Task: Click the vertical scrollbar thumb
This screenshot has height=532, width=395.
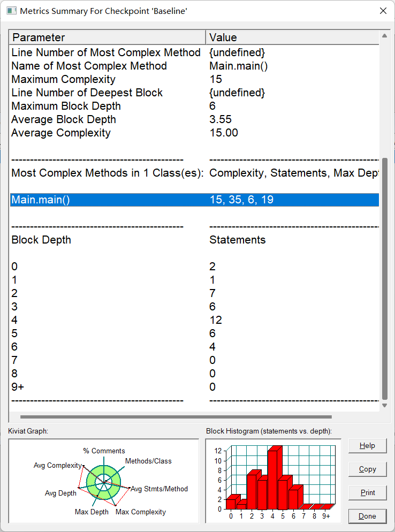Action: click(x=384, y=278)
